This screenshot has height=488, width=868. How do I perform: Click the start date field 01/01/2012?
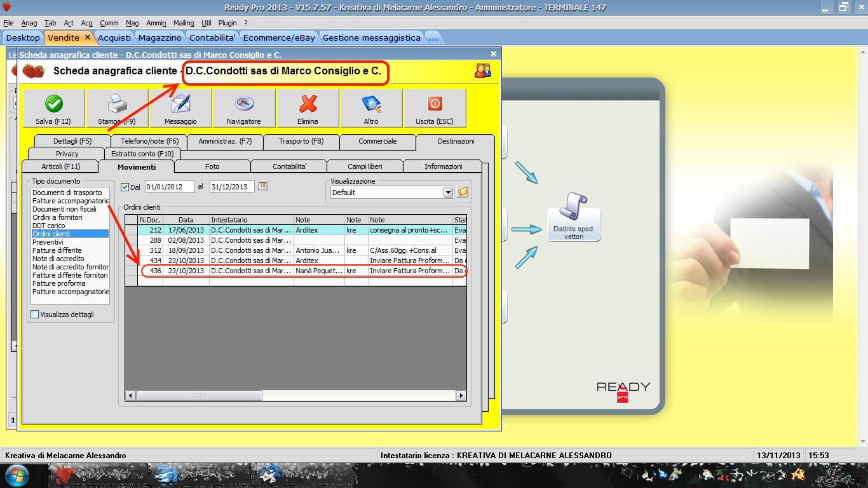tap(169, 187)
